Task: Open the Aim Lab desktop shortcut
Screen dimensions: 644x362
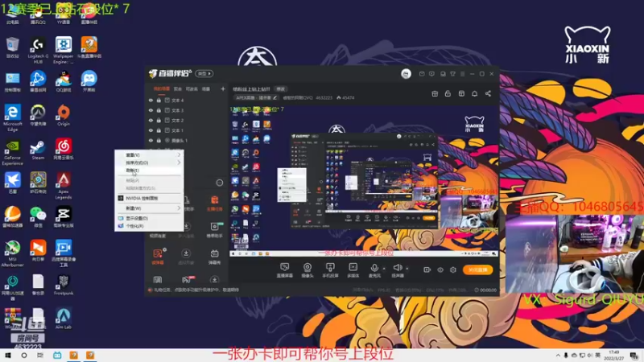Action: 64,319
